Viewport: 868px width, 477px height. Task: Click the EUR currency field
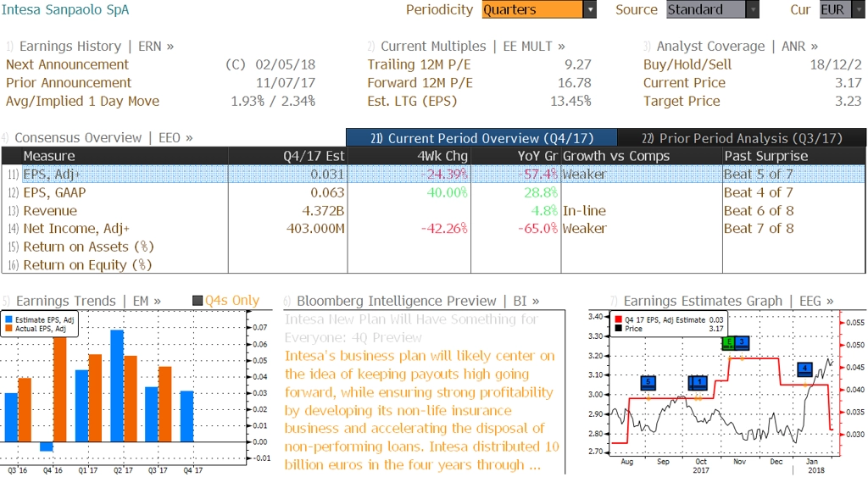click(x=836, y=9)
